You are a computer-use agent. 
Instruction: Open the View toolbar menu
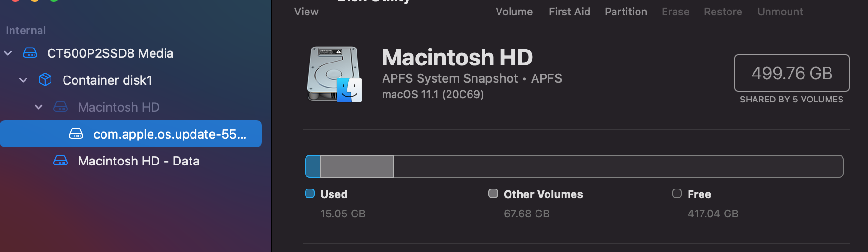[306, 12]
